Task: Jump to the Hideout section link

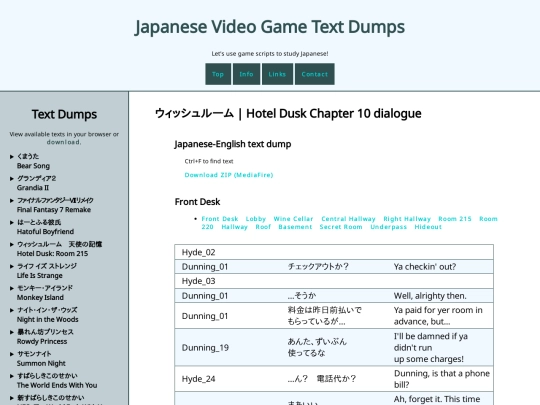Action: tap(428, 227)
